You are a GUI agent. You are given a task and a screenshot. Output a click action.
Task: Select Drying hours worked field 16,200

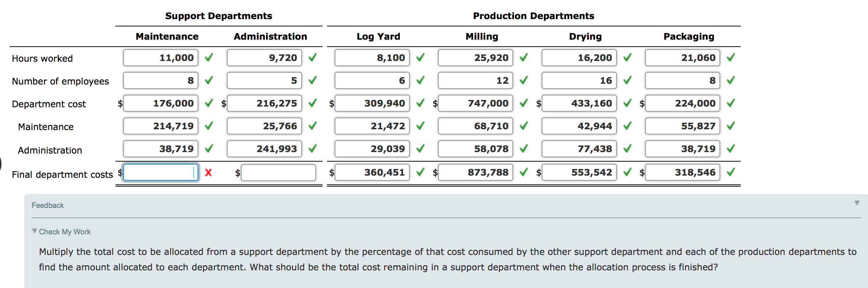coord(579,58)
